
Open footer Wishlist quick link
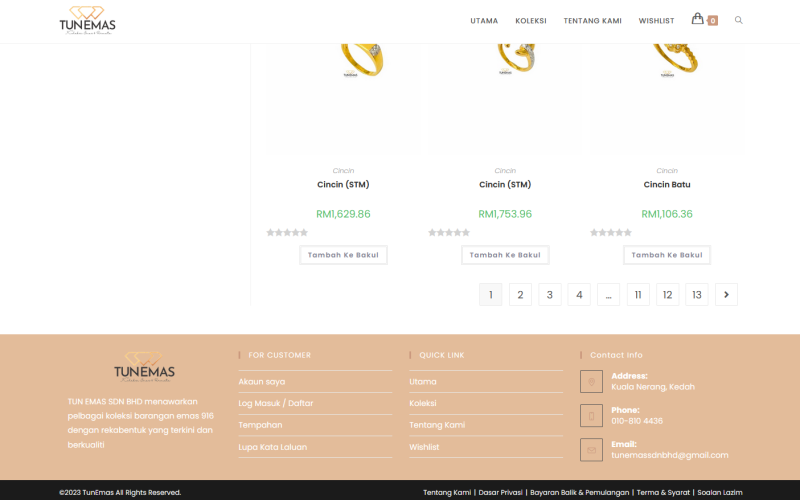pos(424,447)
